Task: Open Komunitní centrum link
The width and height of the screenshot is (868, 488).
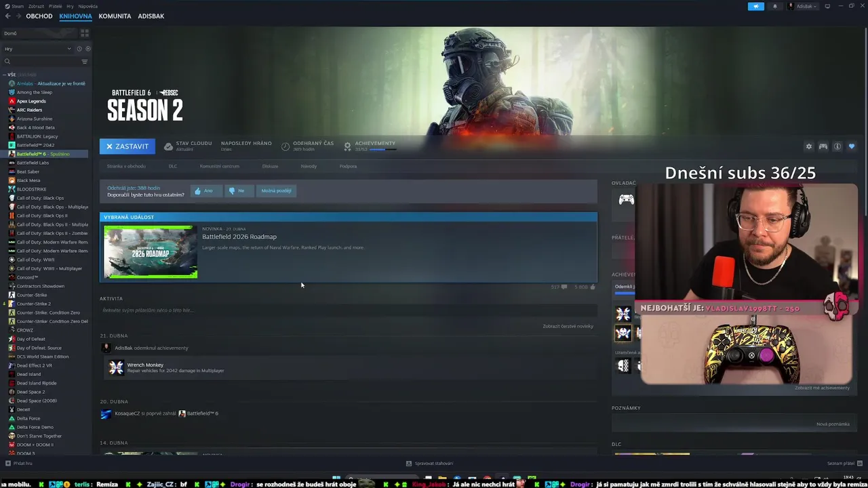Action: 220,166
